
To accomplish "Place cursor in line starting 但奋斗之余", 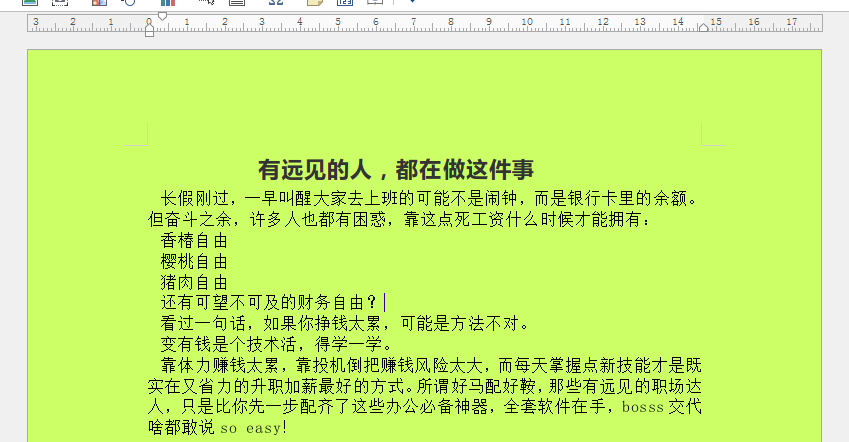I will tap(399, 219).
